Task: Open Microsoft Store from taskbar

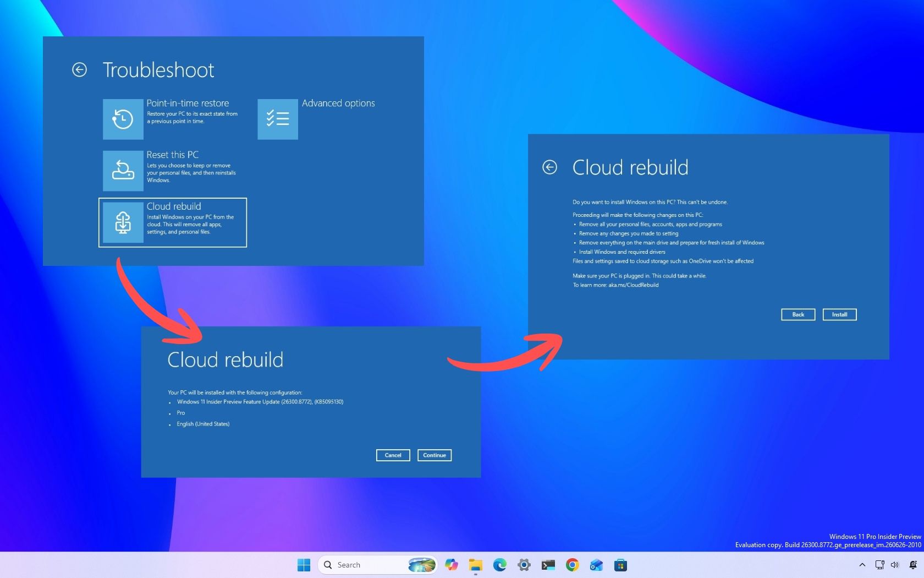Action: [621, 565]
